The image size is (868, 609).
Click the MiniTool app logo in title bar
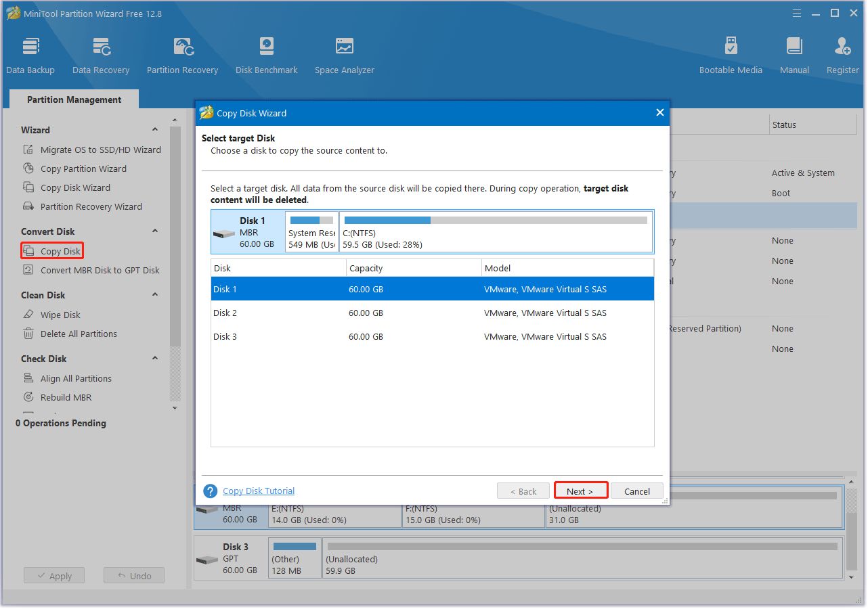[x=12, y=14]
